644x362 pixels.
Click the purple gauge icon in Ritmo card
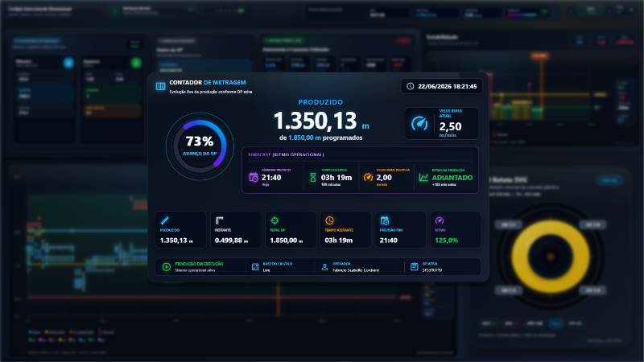pos(440,220)
